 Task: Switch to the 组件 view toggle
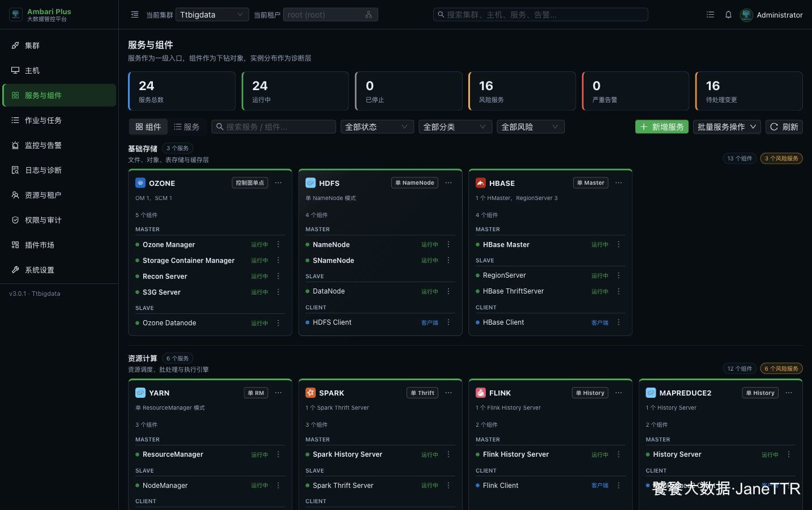[148, 127]
